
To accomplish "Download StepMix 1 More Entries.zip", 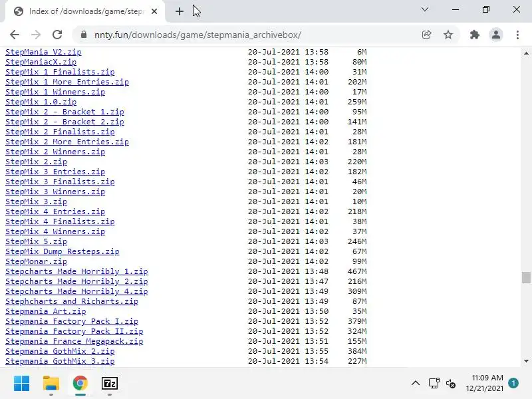I will pyautogui.click(x=67, y=82).
